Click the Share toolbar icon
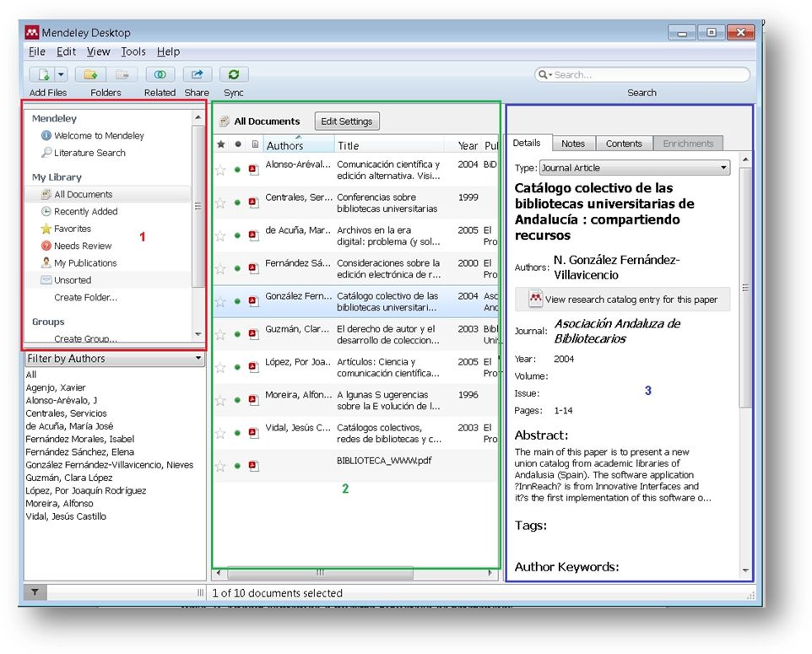Image resolution: width=812 pixels, height=654 pixels. pos(197,74)
